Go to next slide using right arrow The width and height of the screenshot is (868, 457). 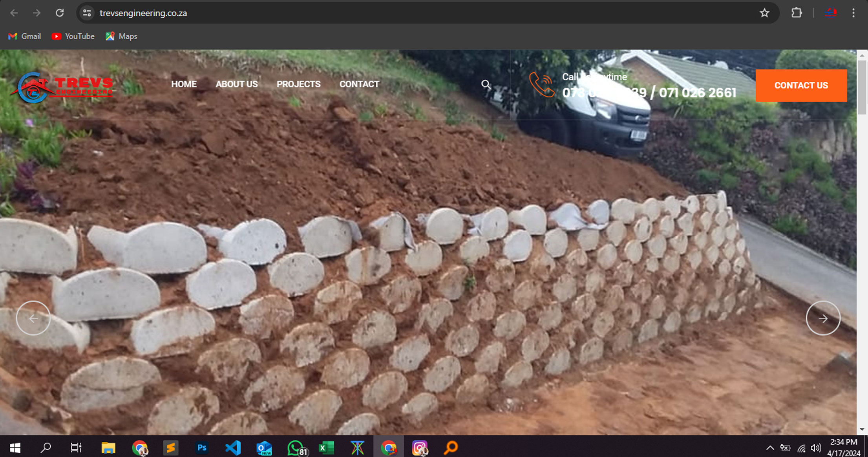point(823,318)
